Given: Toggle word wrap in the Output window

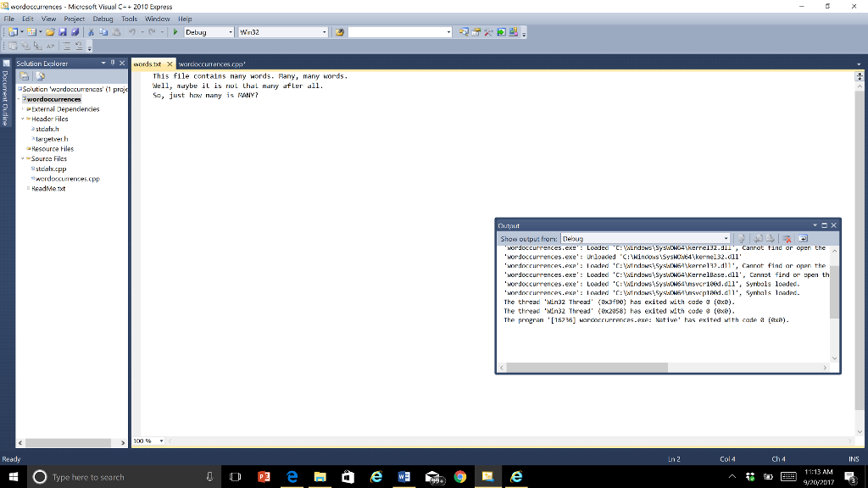Looking at the screenshot, I should pyautogui.click(x=804, y=238).
